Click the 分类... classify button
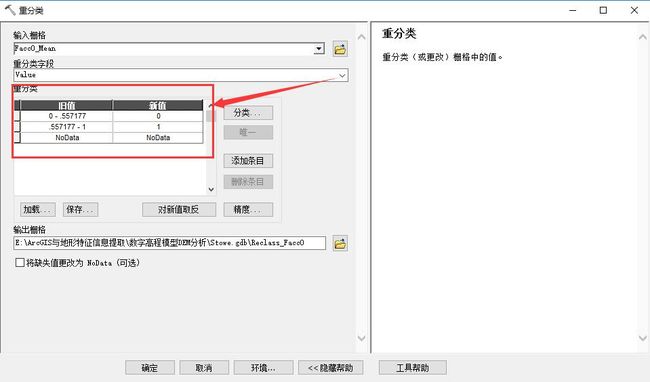The height and width of the screenshot is (382, 650). click(248, 113)
